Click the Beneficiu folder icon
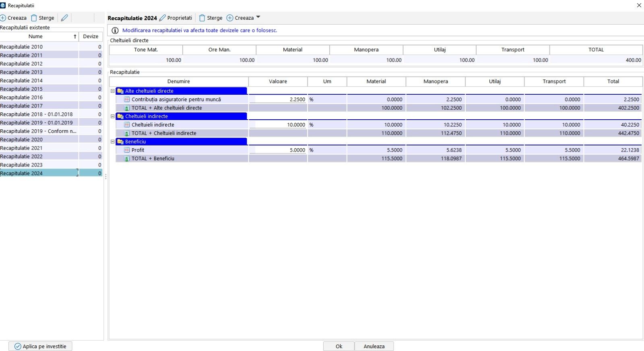 (120, 141)
